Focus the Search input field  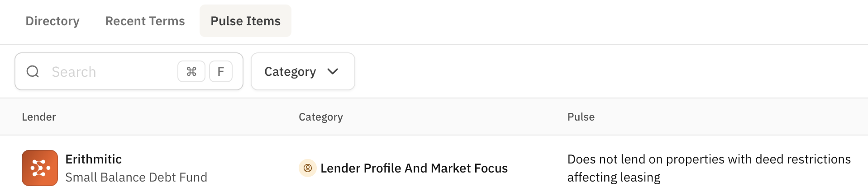coord(113,71)
